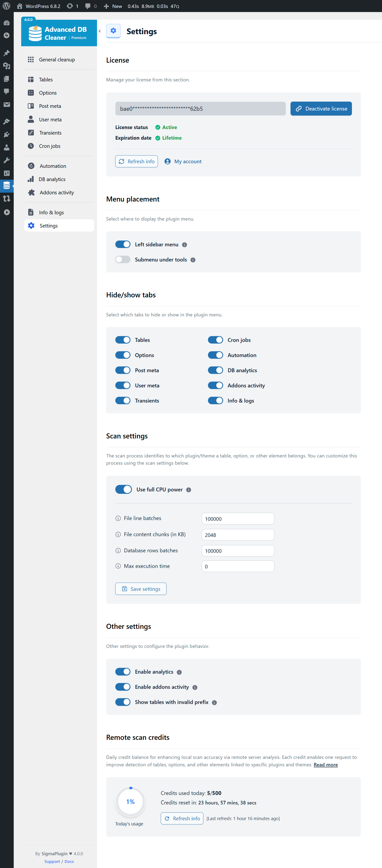This screenshot has width=382, height=868.
Task: Open Appearance brush icon in WP sidebar
Action: tap(6, 122)
